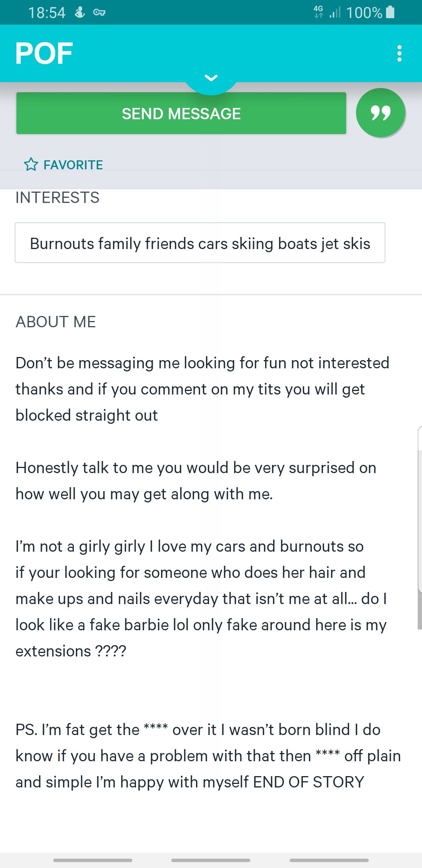Tap the 4G data indicator icon

pyautogui.click(x=318, y=12)
